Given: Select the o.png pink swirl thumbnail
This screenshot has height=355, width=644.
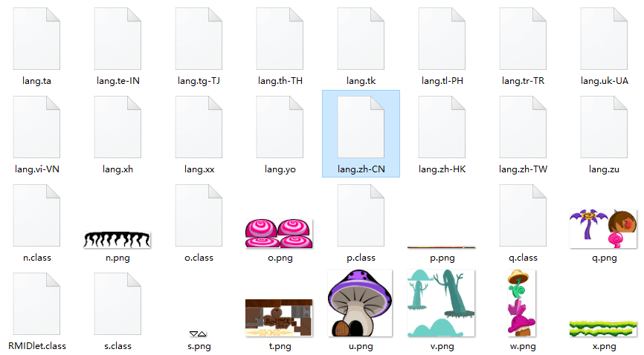Looking at the screenshot, I should [279, 233].
